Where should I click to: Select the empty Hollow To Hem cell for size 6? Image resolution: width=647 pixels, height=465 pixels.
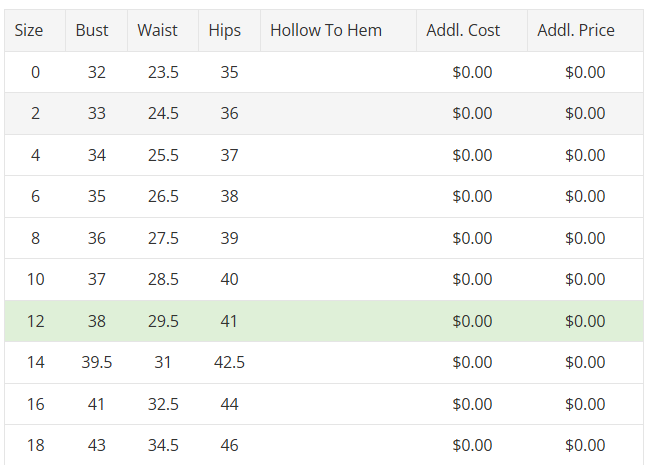pyautogui.click(x=338, y=197)
